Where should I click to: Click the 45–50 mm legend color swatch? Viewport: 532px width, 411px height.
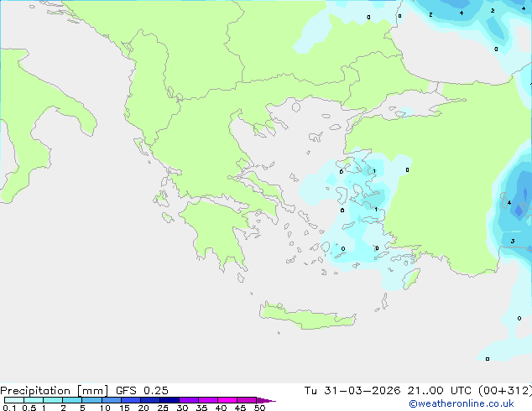click(x=247, y=400)
